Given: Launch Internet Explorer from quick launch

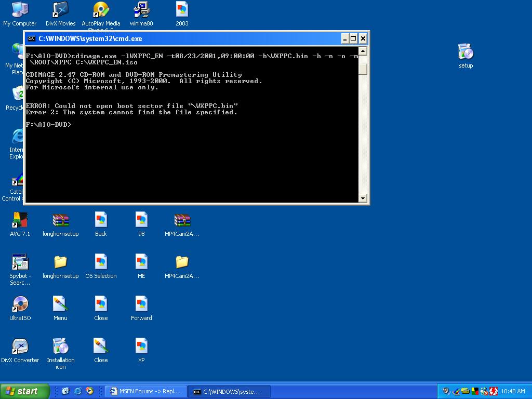Looking at the screenshot, I should pos(78,391).
